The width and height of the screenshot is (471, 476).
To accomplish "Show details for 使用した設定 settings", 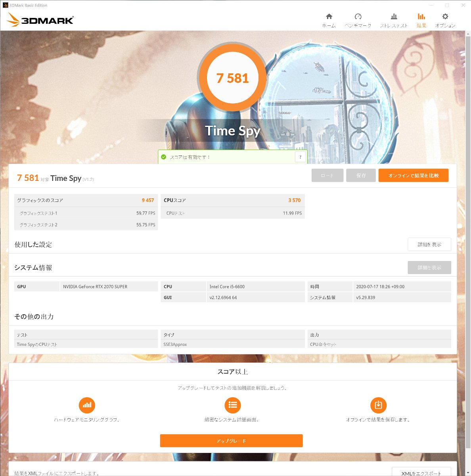I will pos(429,244).
